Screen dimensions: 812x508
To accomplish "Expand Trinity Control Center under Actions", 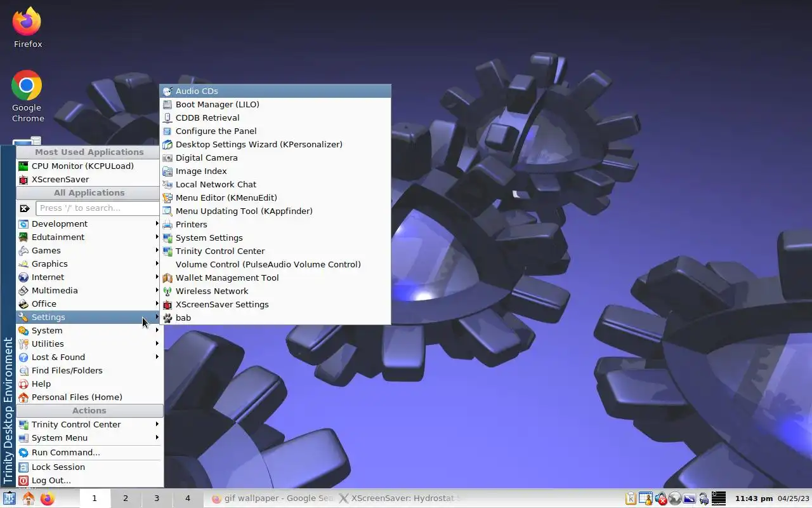I will [89, 424].
